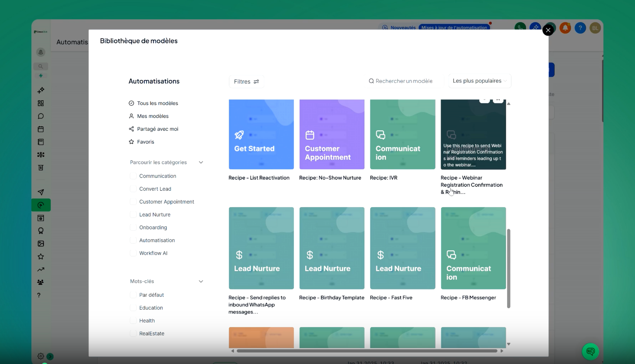The height and width of the screenshot is (364, 635).
Task: Open the Les plus populaires sort dropdown
Action: 480,81
